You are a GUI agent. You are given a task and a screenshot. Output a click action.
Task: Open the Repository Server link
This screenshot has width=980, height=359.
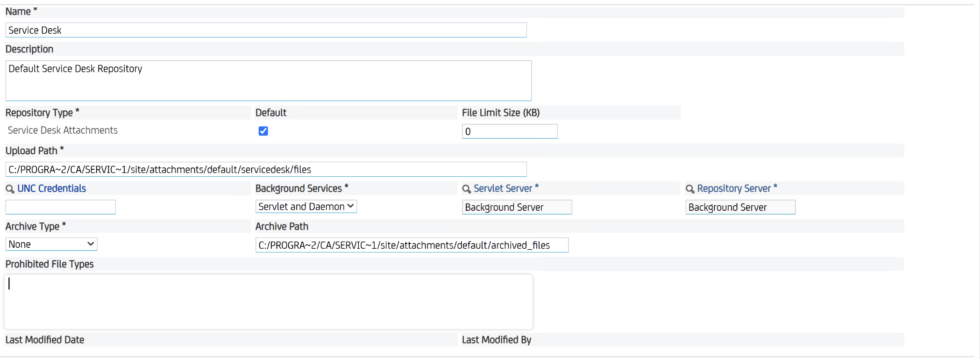(x=733, y=188)
